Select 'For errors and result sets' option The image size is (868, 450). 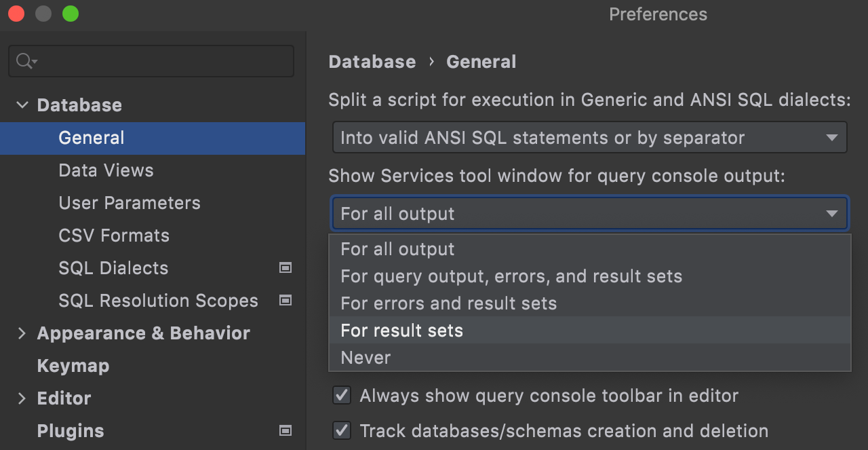click(x=448, y=303)
